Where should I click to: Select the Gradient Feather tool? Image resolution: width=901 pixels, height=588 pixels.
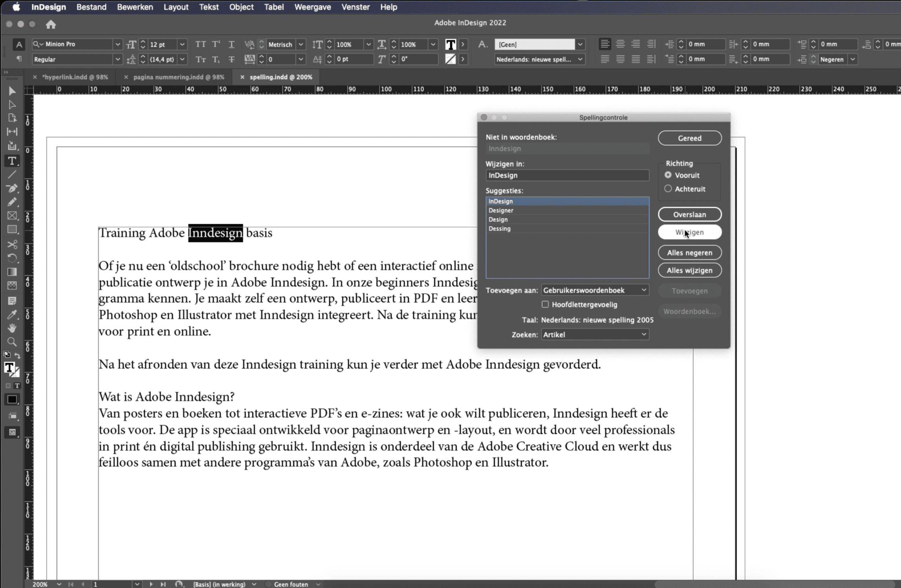12,285
